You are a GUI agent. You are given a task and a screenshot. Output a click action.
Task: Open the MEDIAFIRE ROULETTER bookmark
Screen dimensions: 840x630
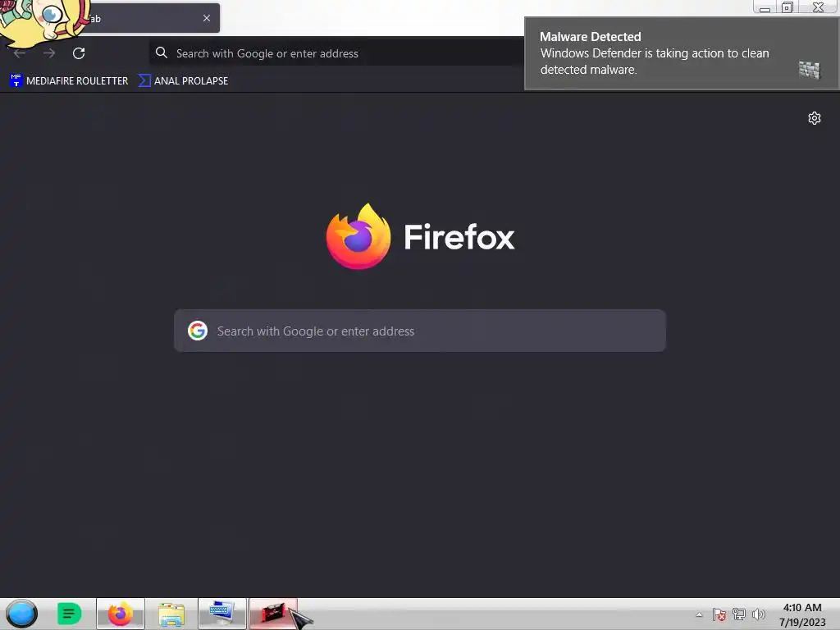[x=69, y=81]
